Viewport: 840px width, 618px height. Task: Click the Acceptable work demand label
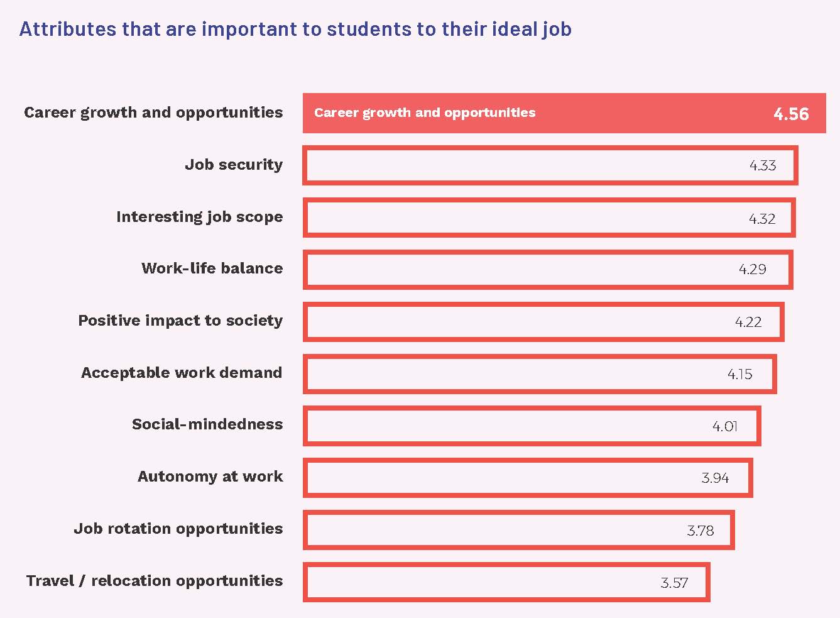click(182, 373)
